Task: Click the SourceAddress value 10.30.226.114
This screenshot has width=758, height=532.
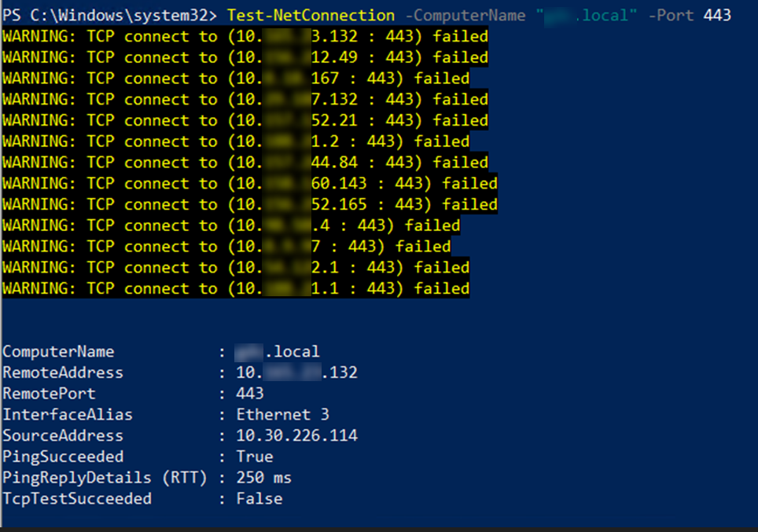Action: pyautogui.click(x=296, y=435)
